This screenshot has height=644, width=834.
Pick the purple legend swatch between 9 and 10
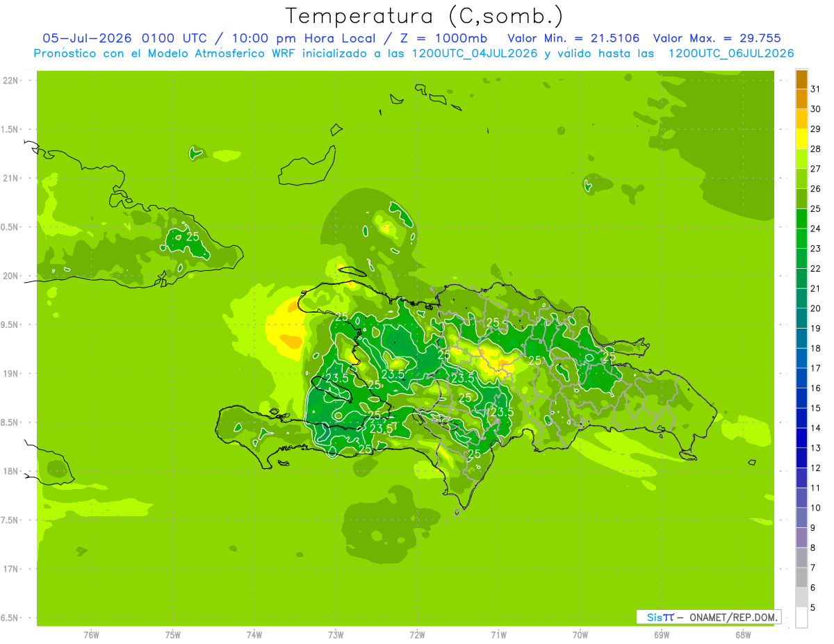point(801,518)
